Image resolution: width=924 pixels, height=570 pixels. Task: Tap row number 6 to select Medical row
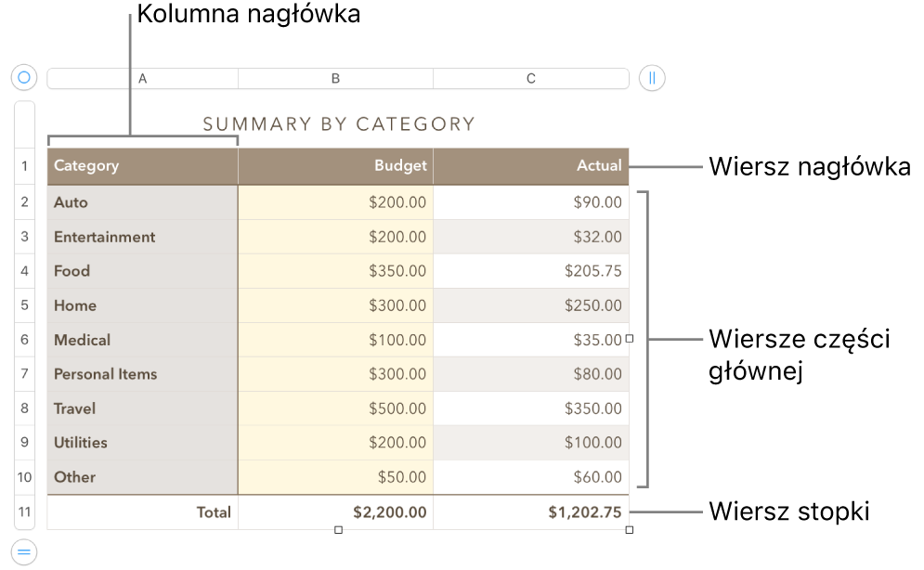click(24, 340)
